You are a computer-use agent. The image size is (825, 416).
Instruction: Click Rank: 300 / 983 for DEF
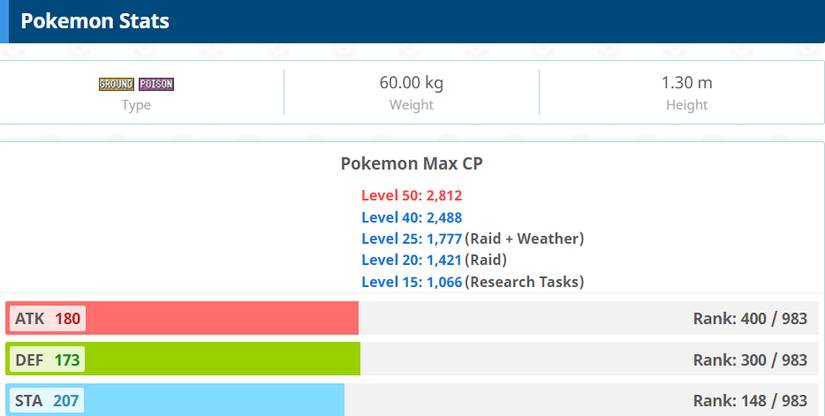click(x=750, y=360)
